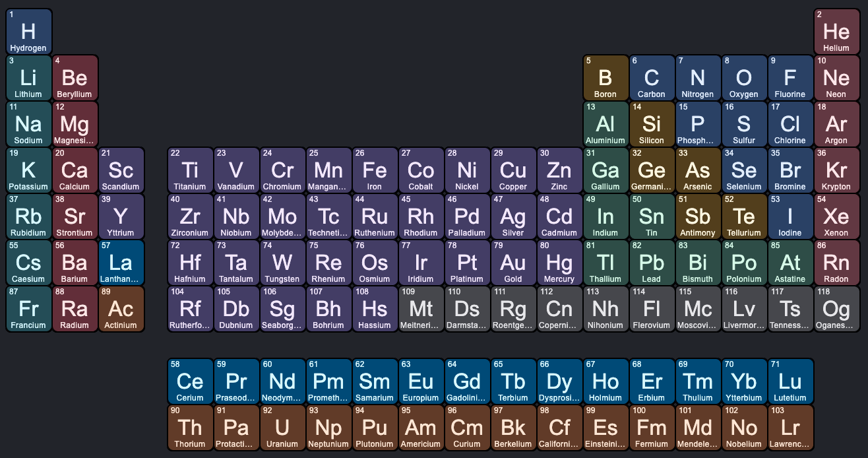Select the Sulfur element

744,124
